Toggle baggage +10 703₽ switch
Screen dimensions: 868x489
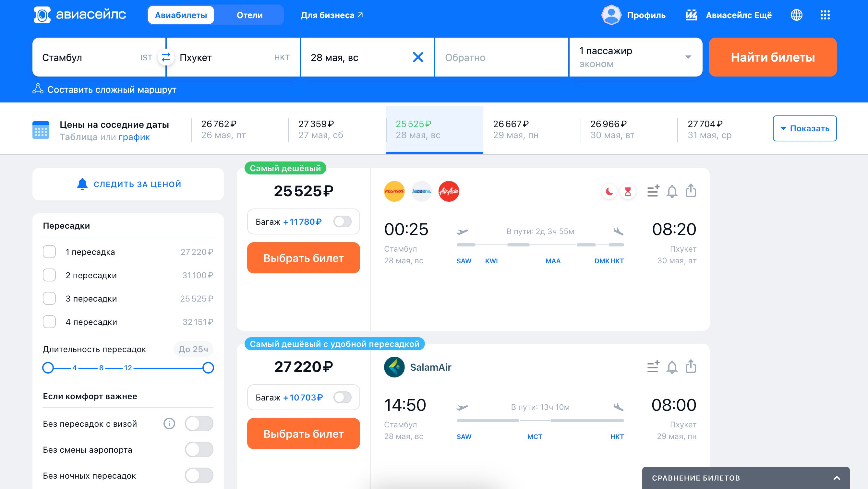coord(342,398)
